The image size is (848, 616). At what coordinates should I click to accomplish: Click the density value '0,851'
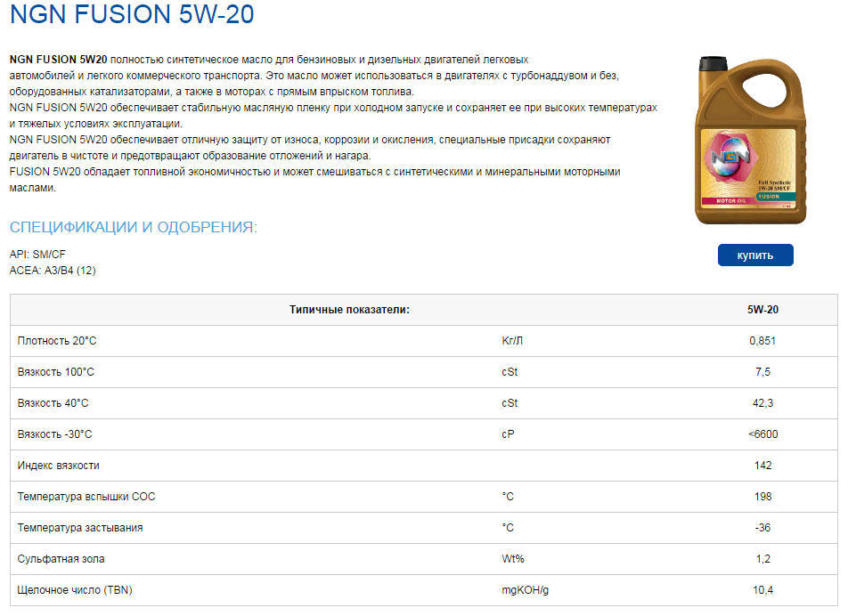pyautogui.click(x=762, y=341)
